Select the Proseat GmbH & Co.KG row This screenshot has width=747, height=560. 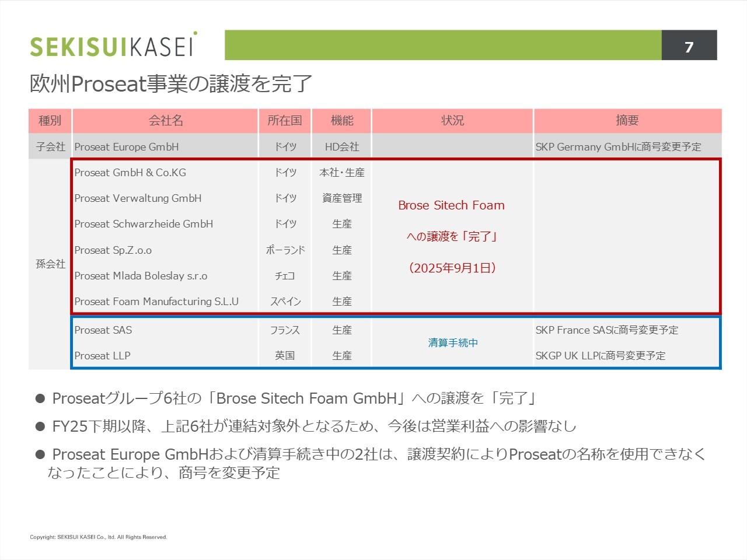(130, 173)
